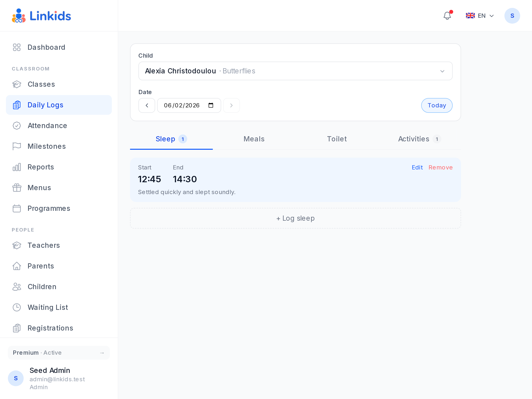This screenshot has width=532, height=399.
Task: Click the Linkids logo
Action: point(41,16)
